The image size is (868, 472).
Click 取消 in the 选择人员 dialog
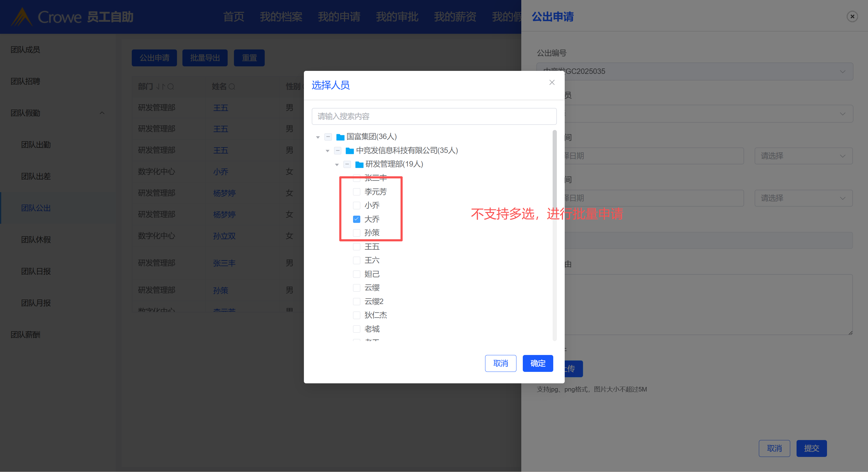point(500,363)
